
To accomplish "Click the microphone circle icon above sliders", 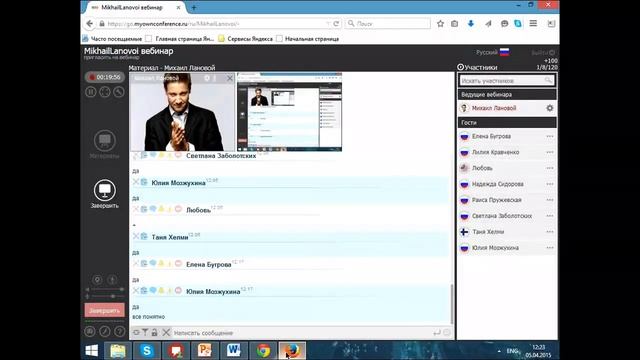I will pyautogui.click(x=112, y=280).
